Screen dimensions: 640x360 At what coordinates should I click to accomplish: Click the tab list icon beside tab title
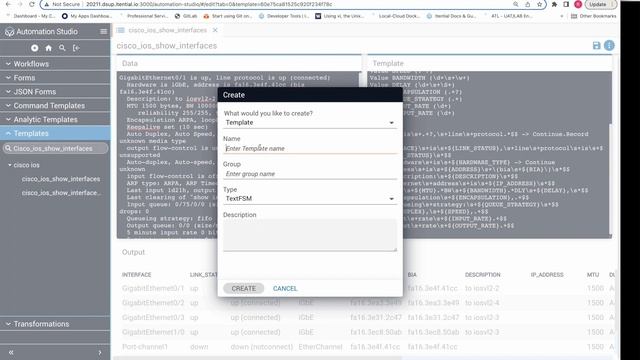(120, 30)
